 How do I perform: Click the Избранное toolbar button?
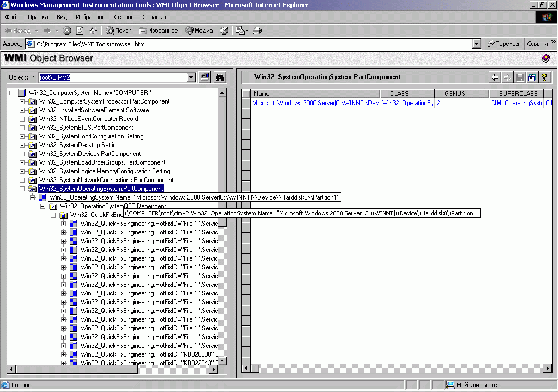pos(159,31)
